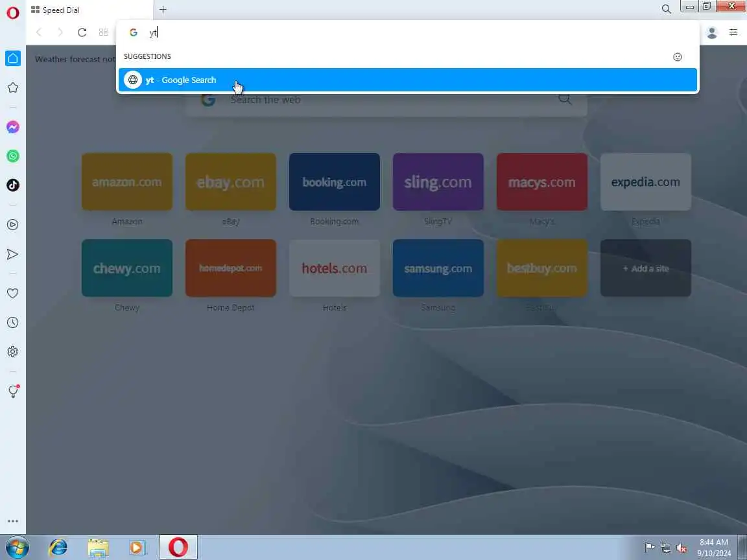This screenshot has height=560, width=747.
Task: Select the Speed Dial tab
Action: [x=89, y=10]
